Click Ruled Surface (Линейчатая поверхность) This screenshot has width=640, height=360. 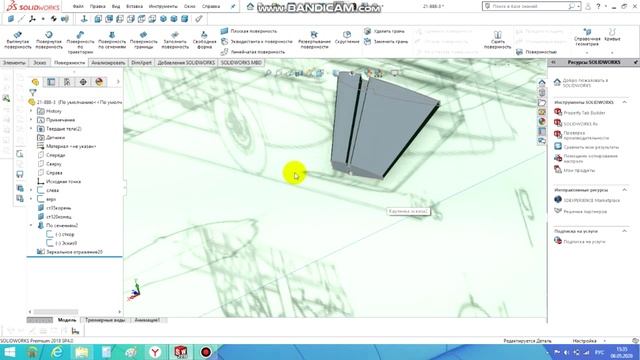[253, 52]
